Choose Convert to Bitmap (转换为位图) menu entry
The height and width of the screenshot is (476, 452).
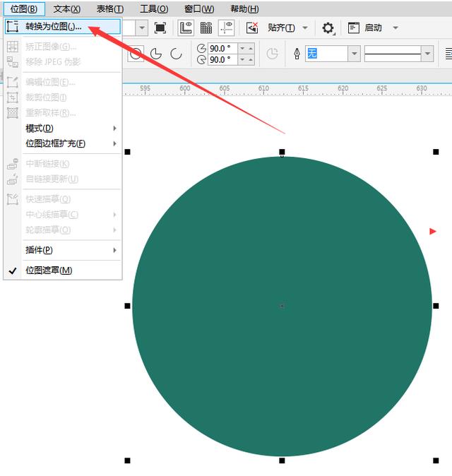[x=63, y=27]
